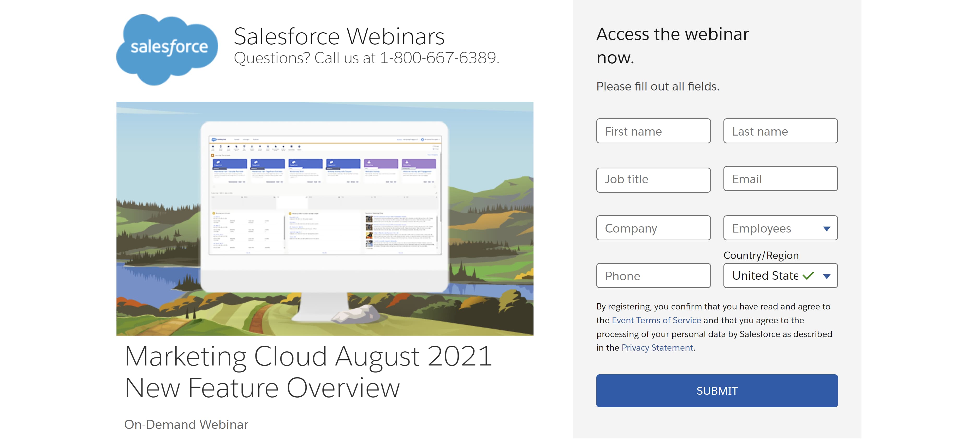Click the Access the webinar now heading

(x=672, y=46)
